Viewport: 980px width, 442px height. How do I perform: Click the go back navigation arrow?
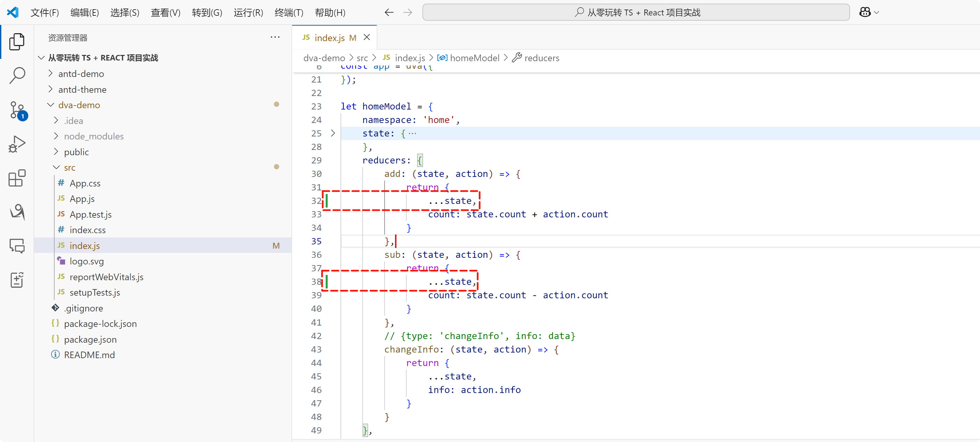coord(389,12)
